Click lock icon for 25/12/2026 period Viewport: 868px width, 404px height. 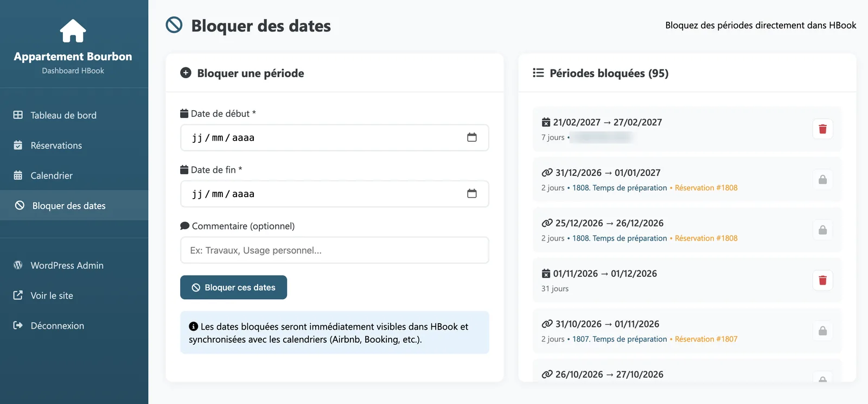coord(822,230)
